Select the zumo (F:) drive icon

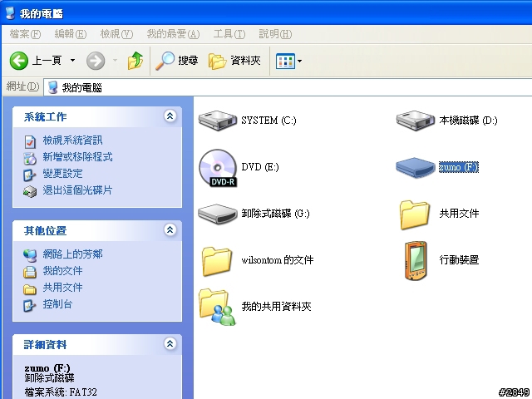tap(416, 167)
